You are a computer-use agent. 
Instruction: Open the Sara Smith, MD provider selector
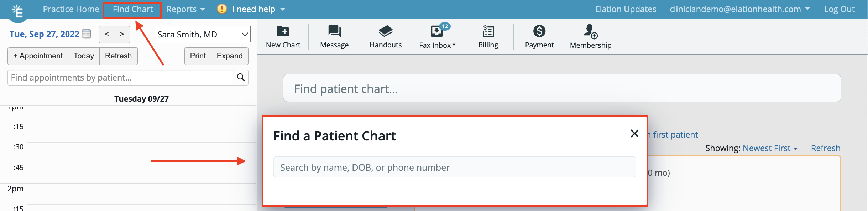[202, 34]
